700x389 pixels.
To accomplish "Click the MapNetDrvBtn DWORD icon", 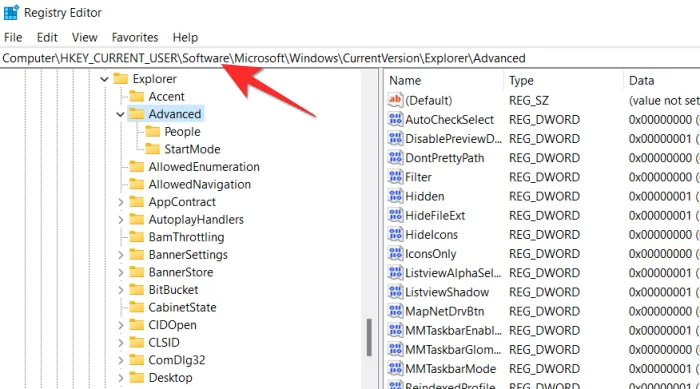I will [396, 311].
